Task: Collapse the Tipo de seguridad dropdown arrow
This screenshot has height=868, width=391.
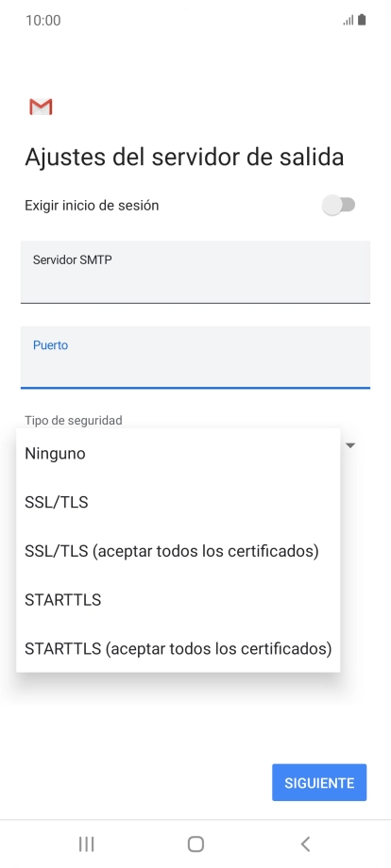Action: (x=350, y=445)
